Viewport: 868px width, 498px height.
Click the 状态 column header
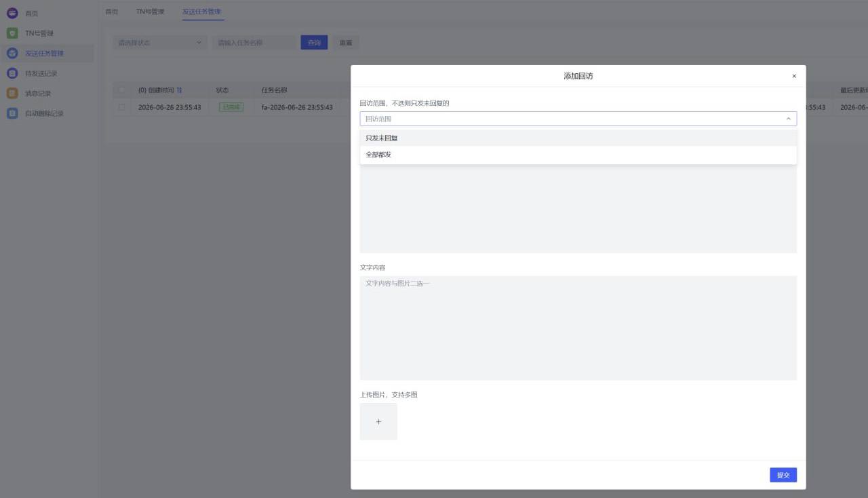pyautogui.click(x=222, y=90)
